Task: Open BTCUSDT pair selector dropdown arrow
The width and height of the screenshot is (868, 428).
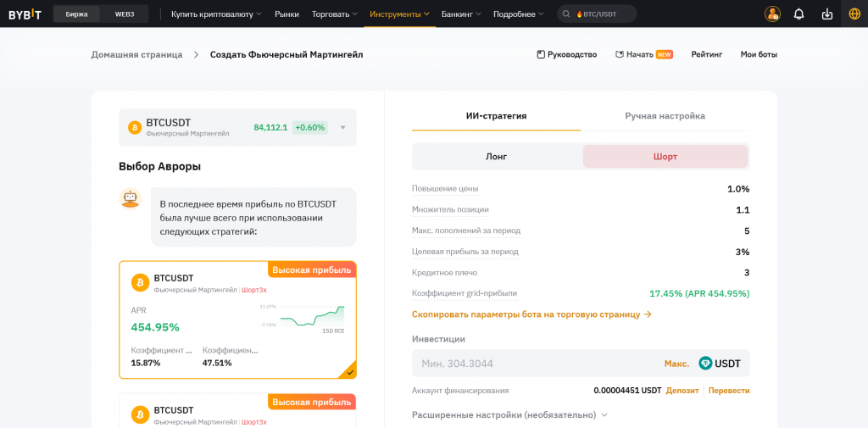Action: pyautogui.click(x=342, y=128)
